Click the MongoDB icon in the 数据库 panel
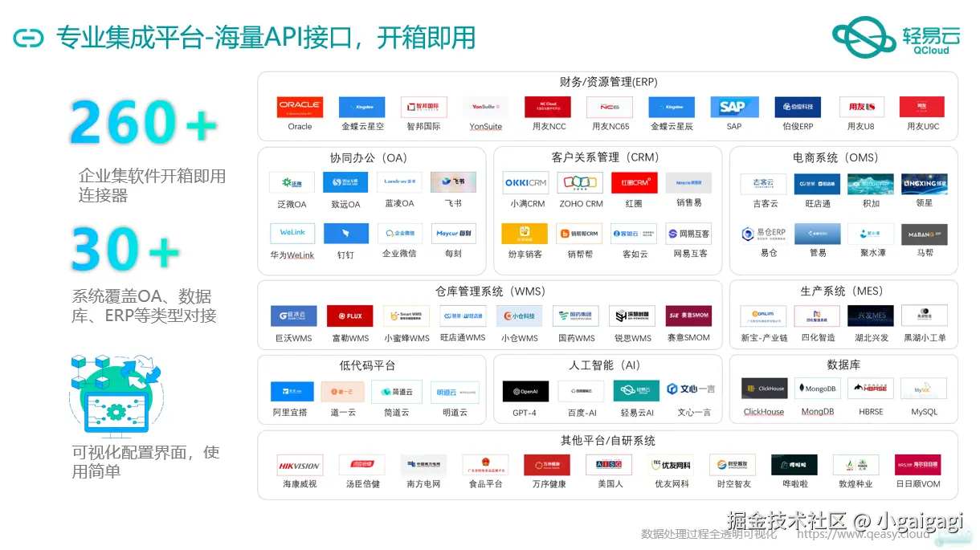Image resolution: width=980 pixels, height=550 pixels. pos(817,389)
